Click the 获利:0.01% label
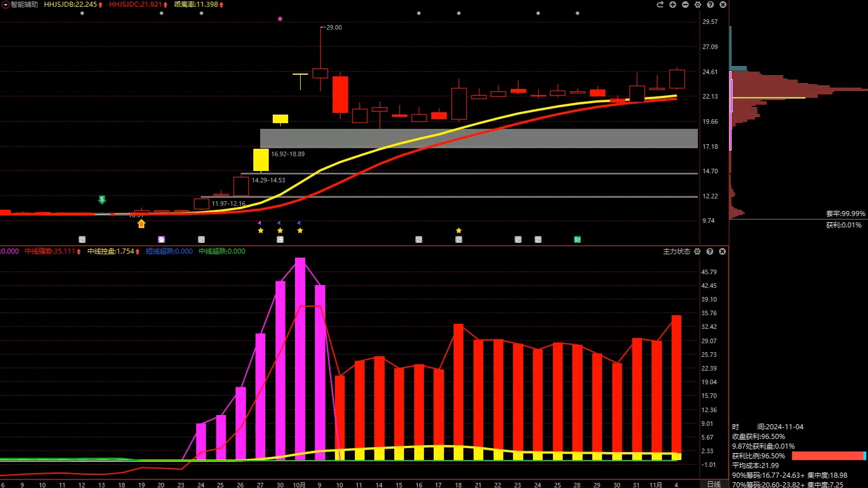868x488 pixels. pyautogui.click(x=843, y=225)
